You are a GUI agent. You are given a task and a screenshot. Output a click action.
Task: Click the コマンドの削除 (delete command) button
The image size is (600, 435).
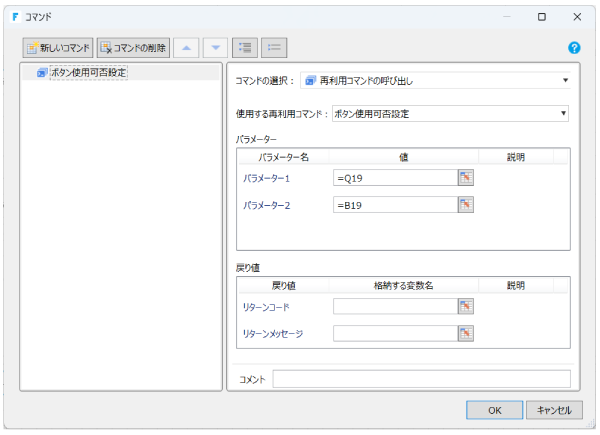point(133,48)
